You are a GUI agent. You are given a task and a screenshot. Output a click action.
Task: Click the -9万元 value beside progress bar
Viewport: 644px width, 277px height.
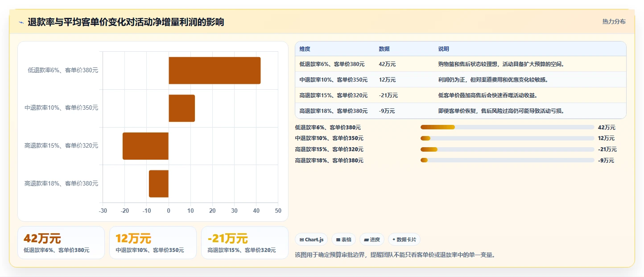(606, 161)
